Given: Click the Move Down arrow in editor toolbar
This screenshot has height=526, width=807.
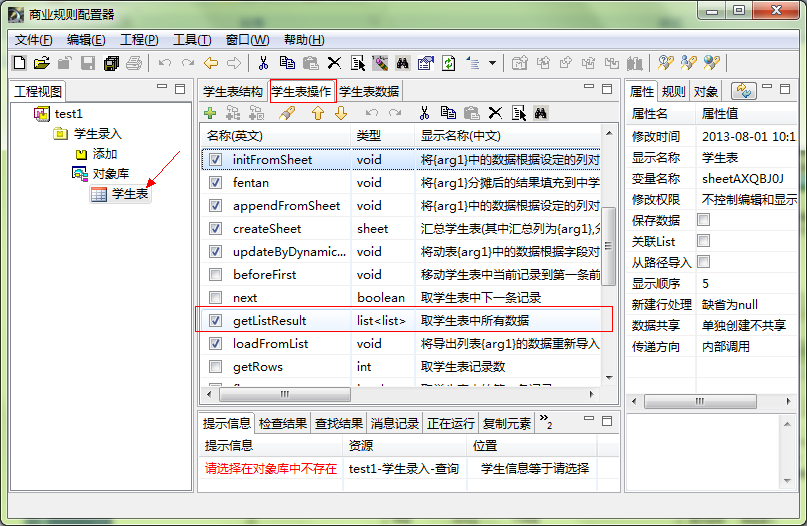Looking at the screenshot, I should pos(341,113).
